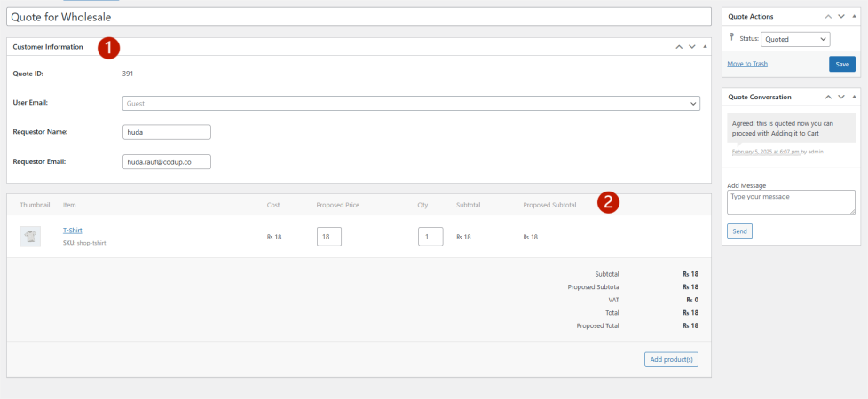This screenshot has width=868, height=399.
Task: Click the Requestor Name field
Action: (167, 132)
